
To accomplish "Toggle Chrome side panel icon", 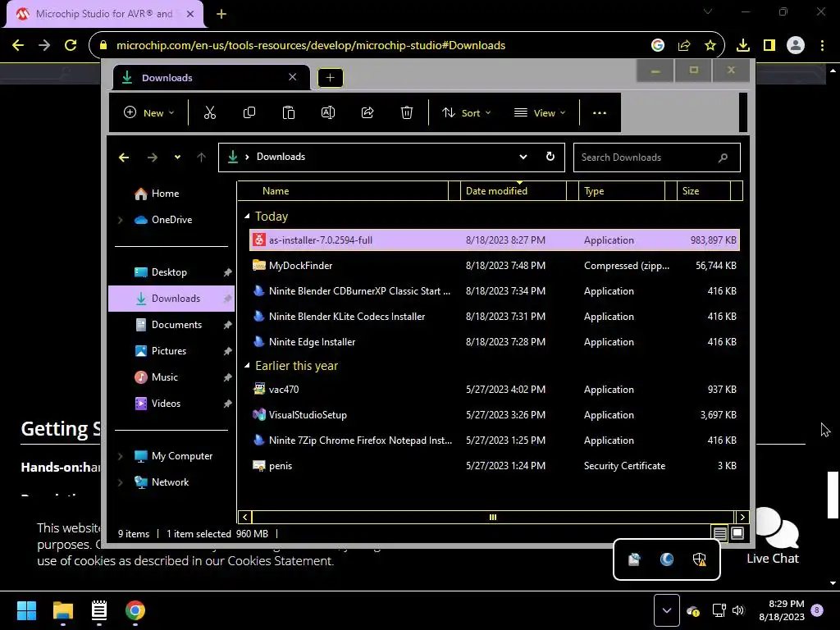I will (769, 46).
